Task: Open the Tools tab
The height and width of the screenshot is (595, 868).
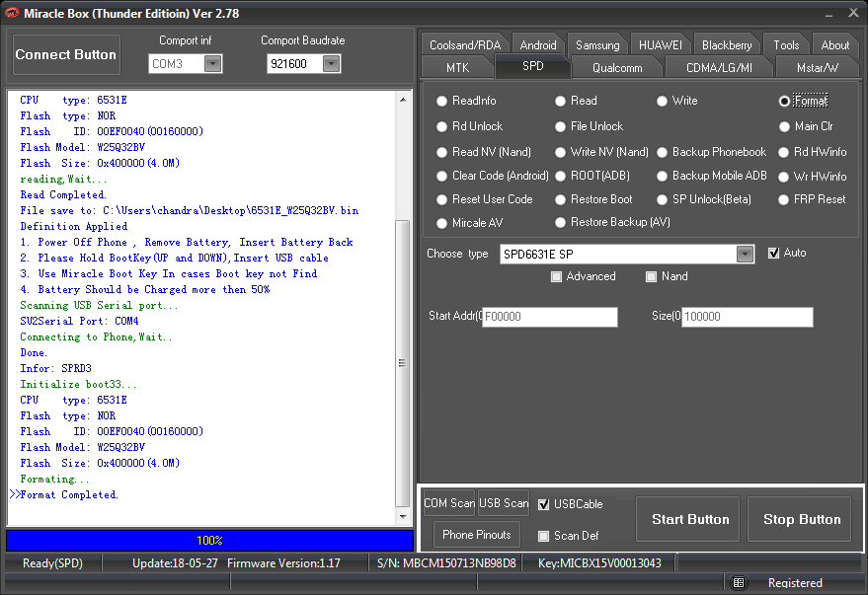Action: [786, 44]
